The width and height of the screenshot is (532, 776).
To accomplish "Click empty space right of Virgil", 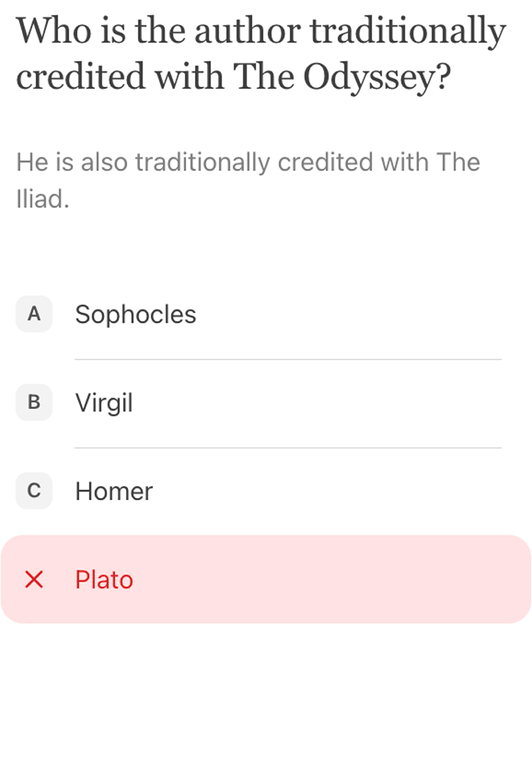I will pos(339,403).
